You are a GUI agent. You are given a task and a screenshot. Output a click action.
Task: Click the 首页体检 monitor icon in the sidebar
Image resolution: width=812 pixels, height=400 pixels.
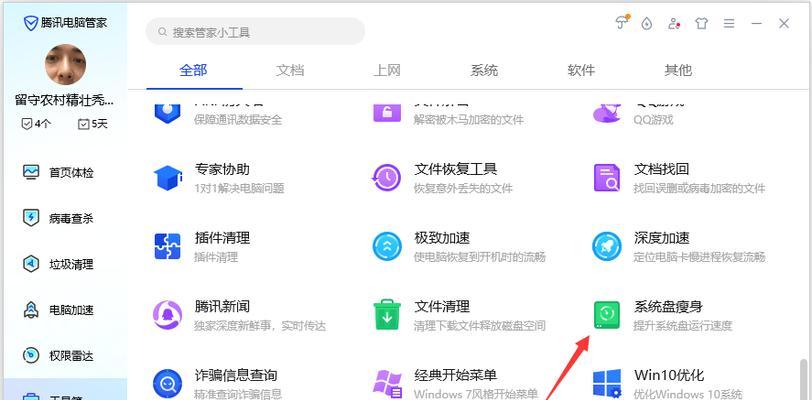pos(31,172)
